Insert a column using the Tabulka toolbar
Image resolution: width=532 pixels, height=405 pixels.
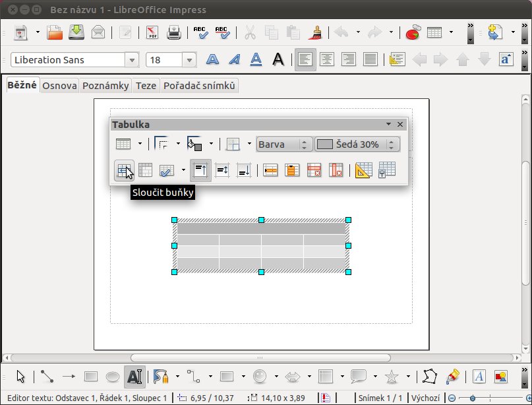tap(292, 170)
